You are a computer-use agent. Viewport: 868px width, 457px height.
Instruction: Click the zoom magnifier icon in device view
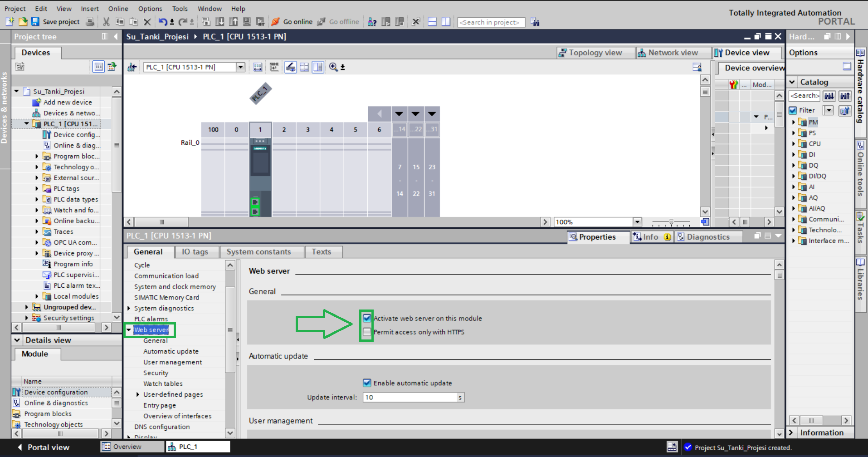coord(333,67)
